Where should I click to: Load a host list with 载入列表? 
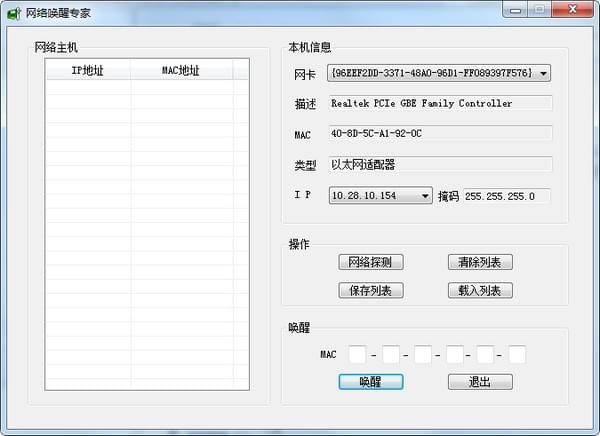tap(480, 291)
